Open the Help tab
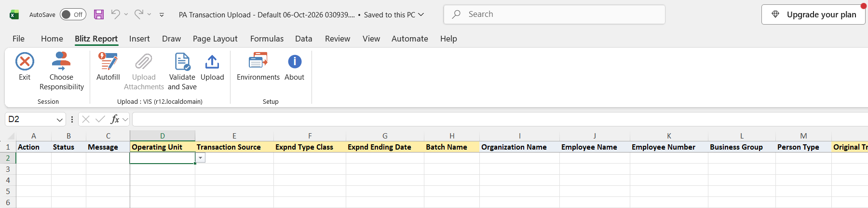Image resolution: width=868 pixels, height=208 pixels. (448, 39)
